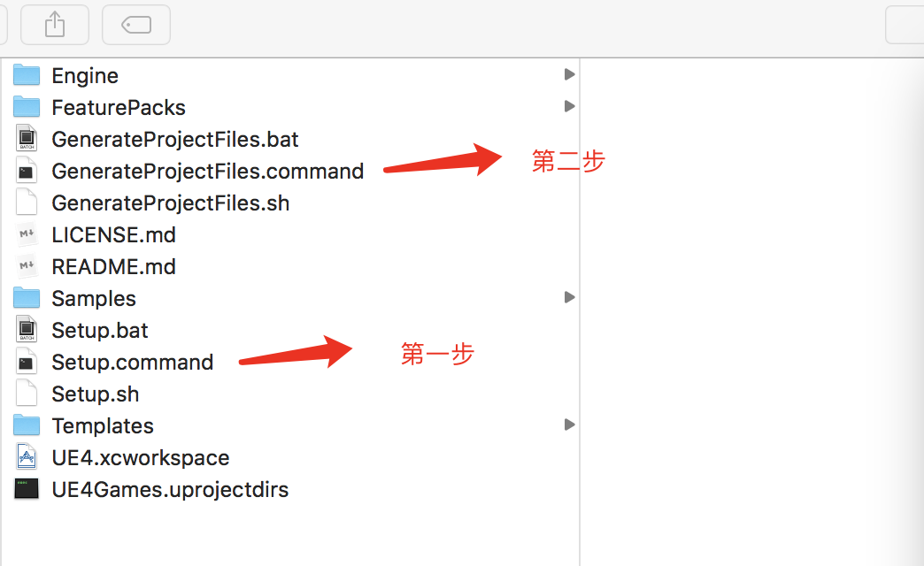Image resolution: width=924 pixels, height=566 pixels.
Task: Expand the FeaturePacks folder arrow
Action: coord(569,107)
